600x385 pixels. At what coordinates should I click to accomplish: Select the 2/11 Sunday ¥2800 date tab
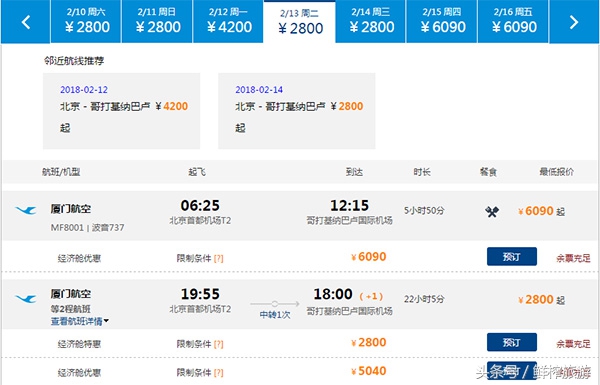coord(157,21)
